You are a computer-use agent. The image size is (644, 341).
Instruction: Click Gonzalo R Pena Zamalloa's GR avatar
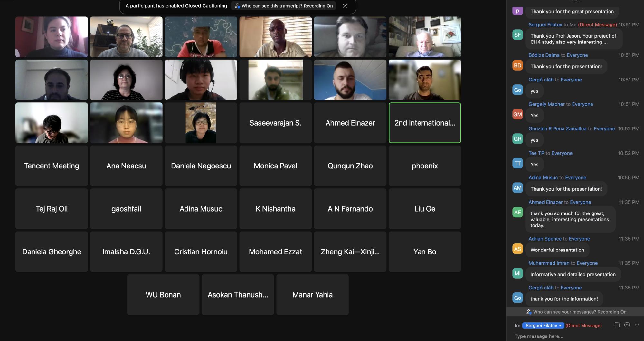(517, 139)
